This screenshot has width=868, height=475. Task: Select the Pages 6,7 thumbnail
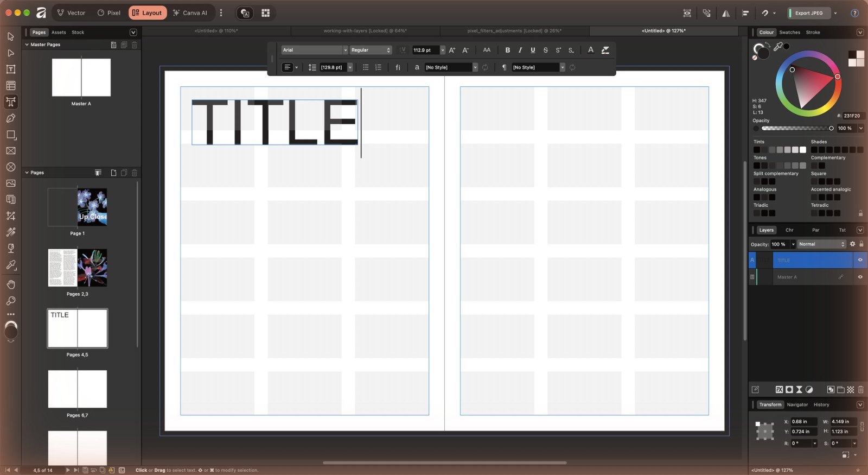78,389
